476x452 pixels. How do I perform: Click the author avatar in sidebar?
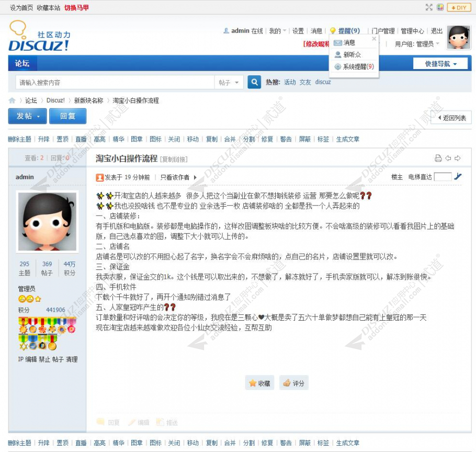48,222
